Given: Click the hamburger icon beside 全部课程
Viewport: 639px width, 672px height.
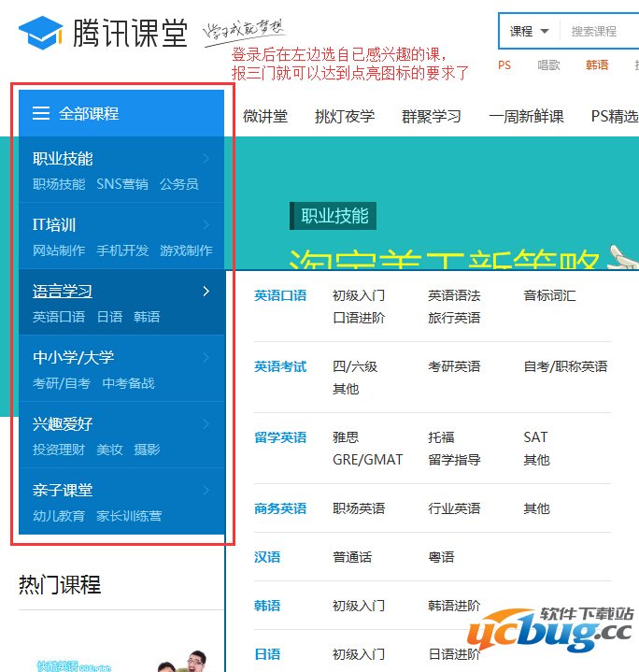Looking at the screenshot, I should [41, 113].
